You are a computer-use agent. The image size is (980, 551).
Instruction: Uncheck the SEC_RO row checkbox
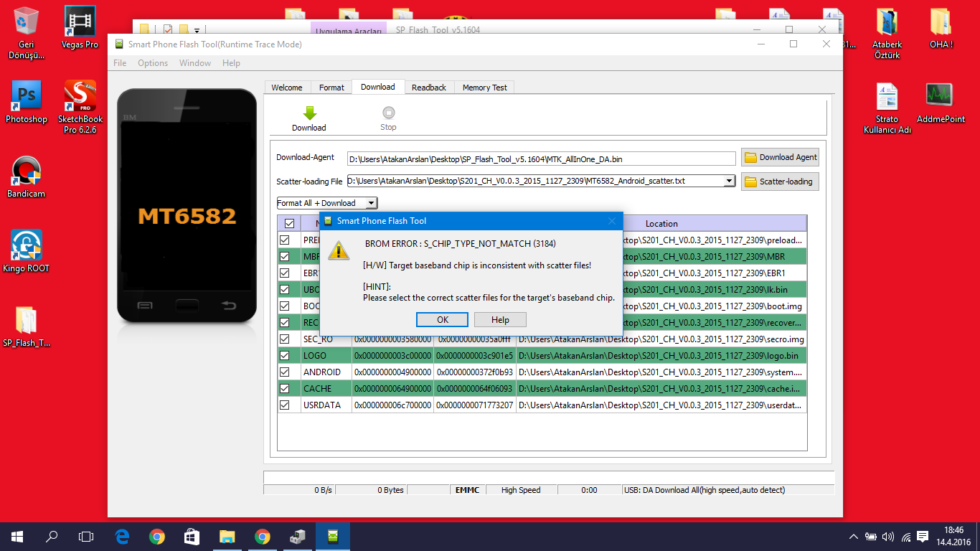(285, 339)
